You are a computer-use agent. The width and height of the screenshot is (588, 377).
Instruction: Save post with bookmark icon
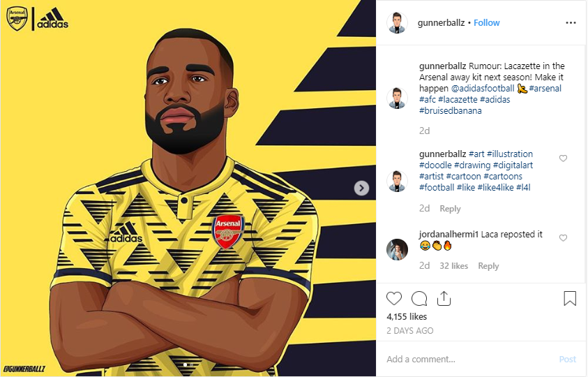coord(570,299)
